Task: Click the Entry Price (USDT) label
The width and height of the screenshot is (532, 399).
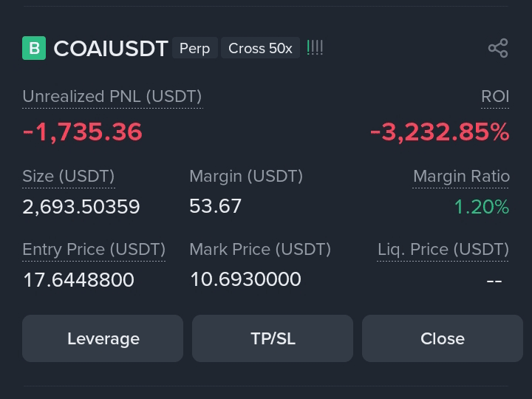Action: (94, 250)
